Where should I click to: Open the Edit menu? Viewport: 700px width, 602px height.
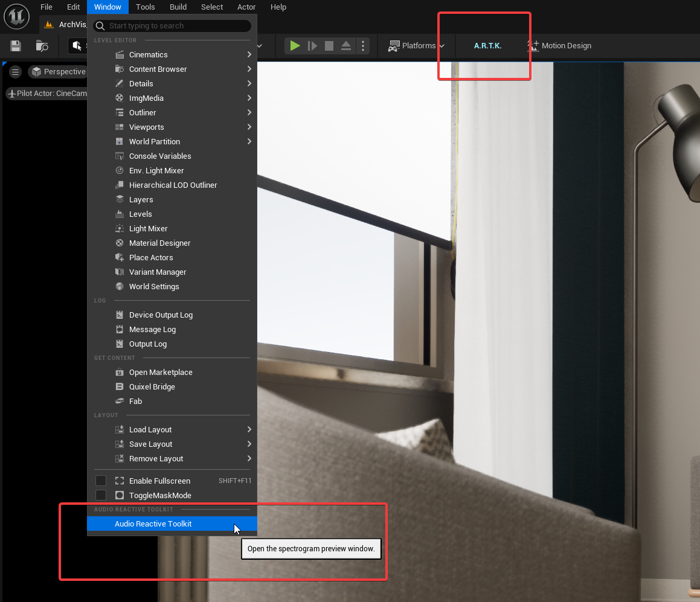73,7
